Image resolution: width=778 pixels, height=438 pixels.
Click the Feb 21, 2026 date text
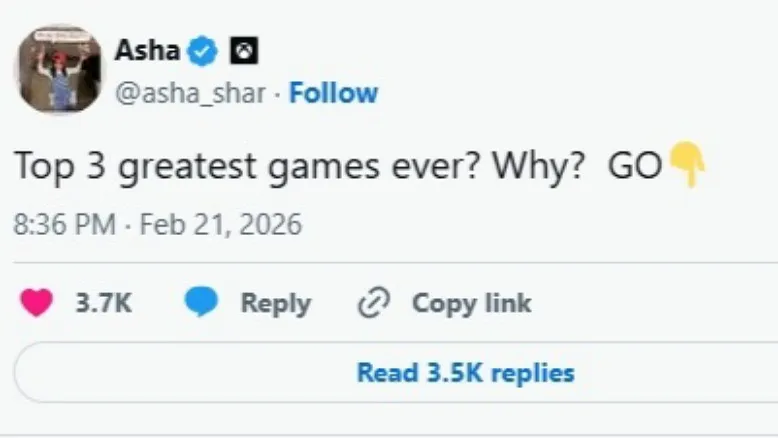coord(220,224)
